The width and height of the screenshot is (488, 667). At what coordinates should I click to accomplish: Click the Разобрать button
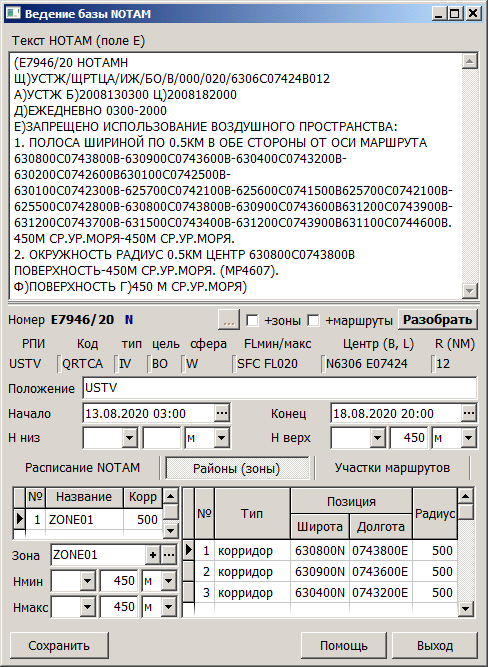point(438,320)
